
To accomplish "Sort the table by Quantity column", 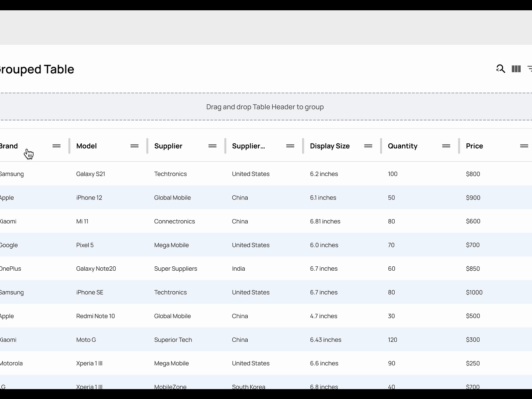I will pyautogui.click(x=403, y=146).
